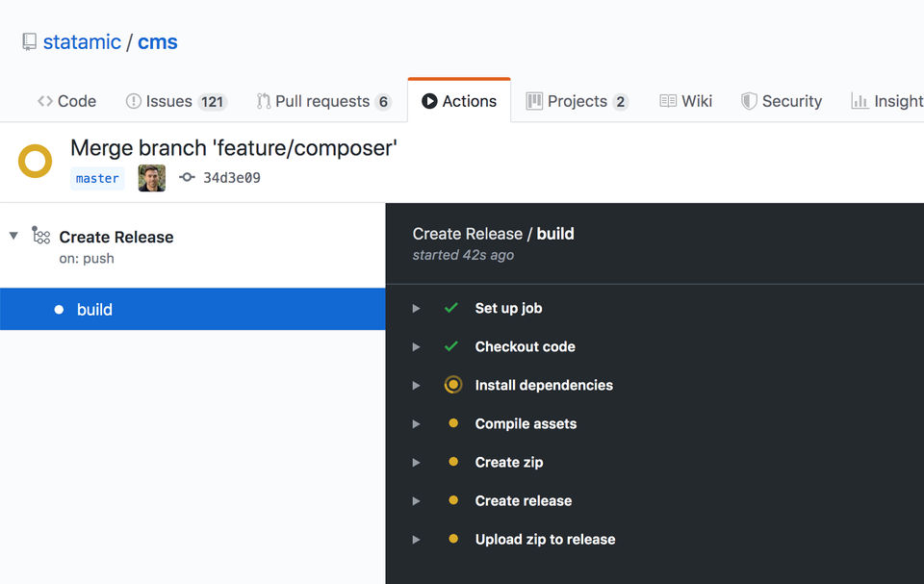This screenshot has width=924, height=584.
Task: Click the master branch label
Action: tap(97, 178)
